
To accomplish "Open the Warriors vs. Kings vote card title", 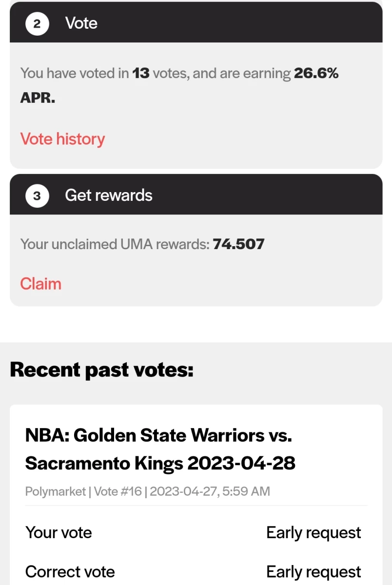I will point(160,448).
